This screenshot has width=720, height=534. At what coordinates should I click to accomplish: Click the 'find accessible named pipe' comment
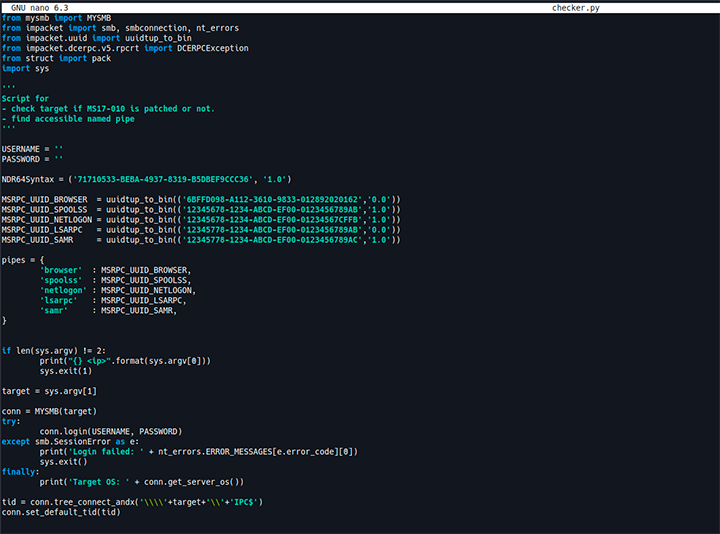coord(68,119)
